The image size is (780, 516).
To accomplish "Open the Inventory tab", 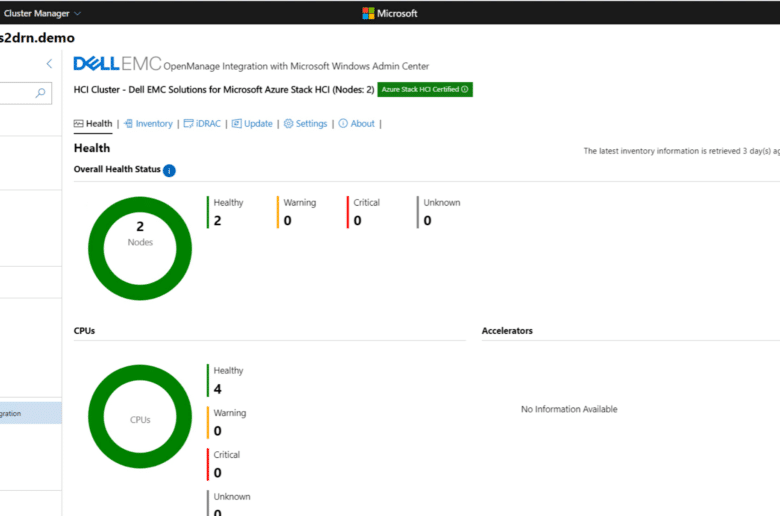I will [x=148, y=124].
